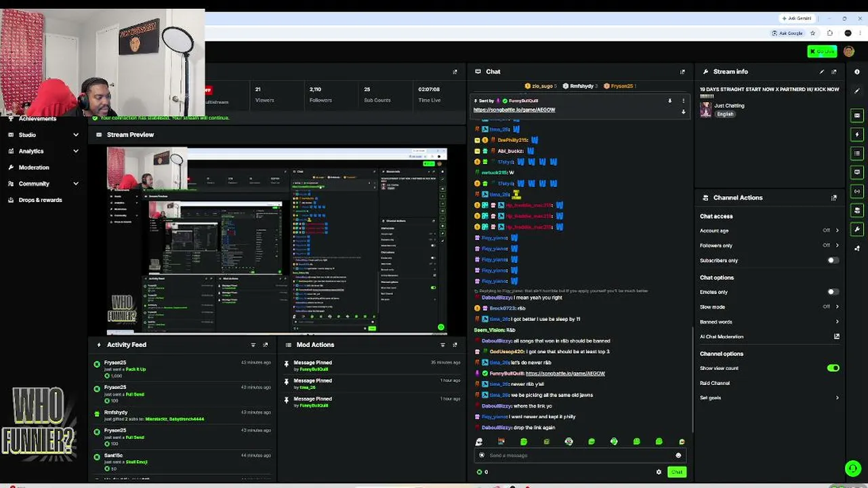The width and height of the screenshot is (868, 488).
Task: Select Message Pinned by tima_26 entry
Action: 373,384
